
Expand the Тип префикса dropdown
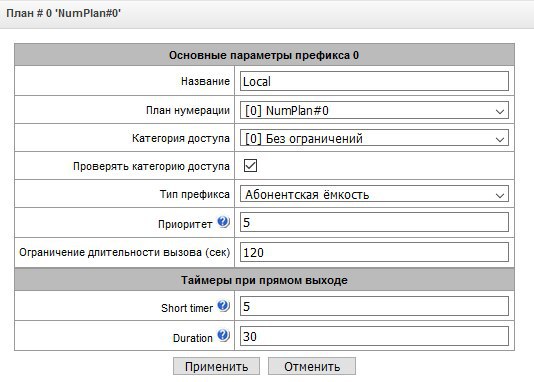(x=374, y=194)
